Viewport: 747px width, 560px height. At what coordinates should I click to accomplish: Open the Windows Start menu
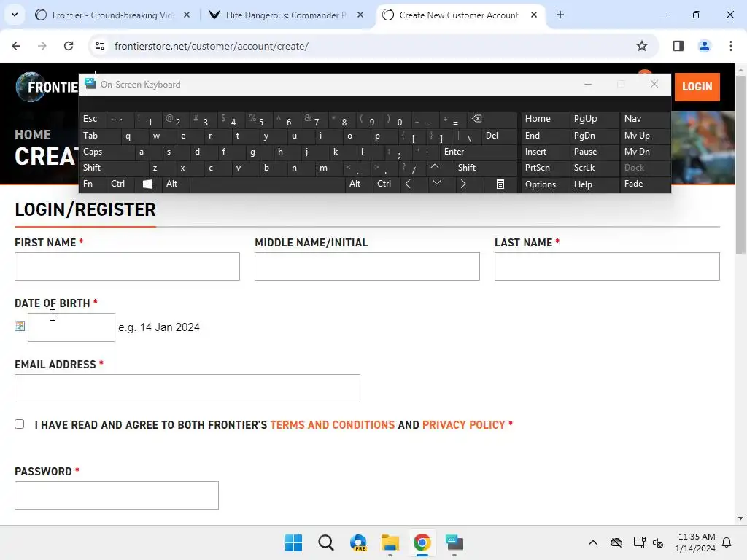[293, 542]
